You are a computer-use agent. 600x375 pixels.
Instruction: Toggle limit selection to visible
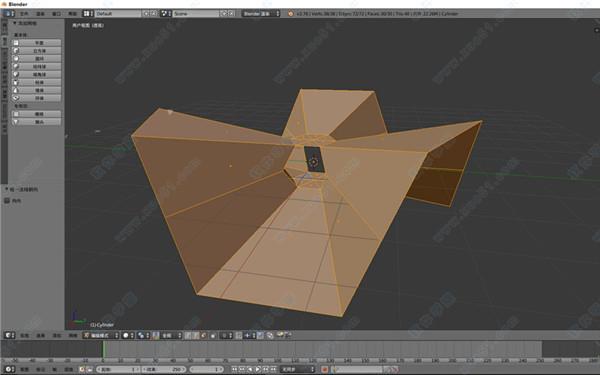tap(213, 335)
